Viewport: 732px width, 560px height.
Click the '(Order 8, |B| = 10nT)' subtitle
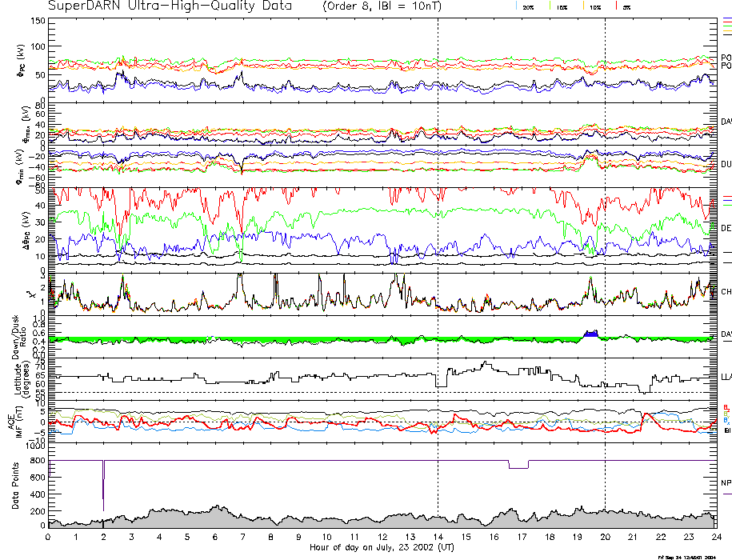pos(382,6)
